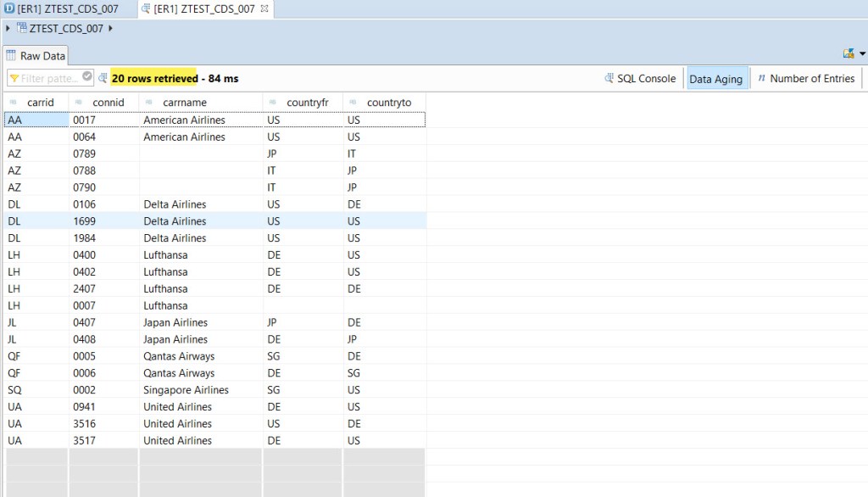Expand the arrow right of the ZTEST_CDS_007 breadcrumb

click(111, 28)
